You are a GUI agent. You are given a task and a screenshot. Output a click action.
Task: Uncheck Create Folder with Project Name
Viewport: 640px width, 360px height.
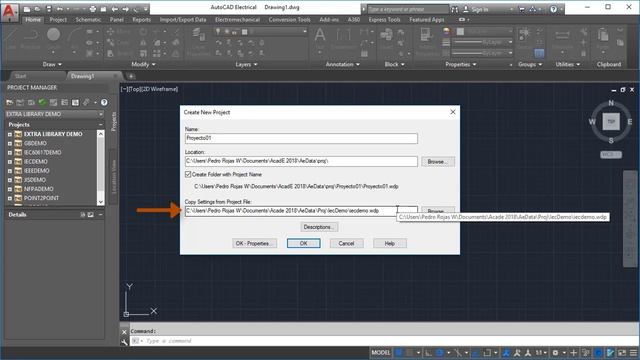click(x=188, y=174)
